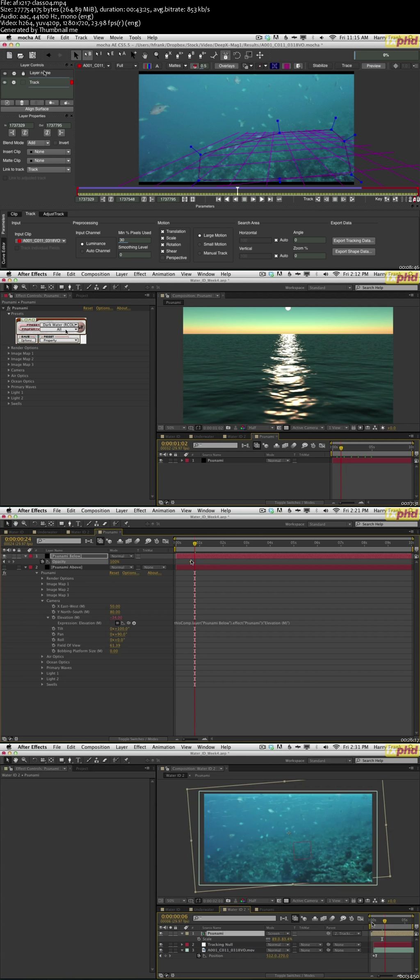Select the Rotate tool in mocha toolbar

tap(237, 55)
